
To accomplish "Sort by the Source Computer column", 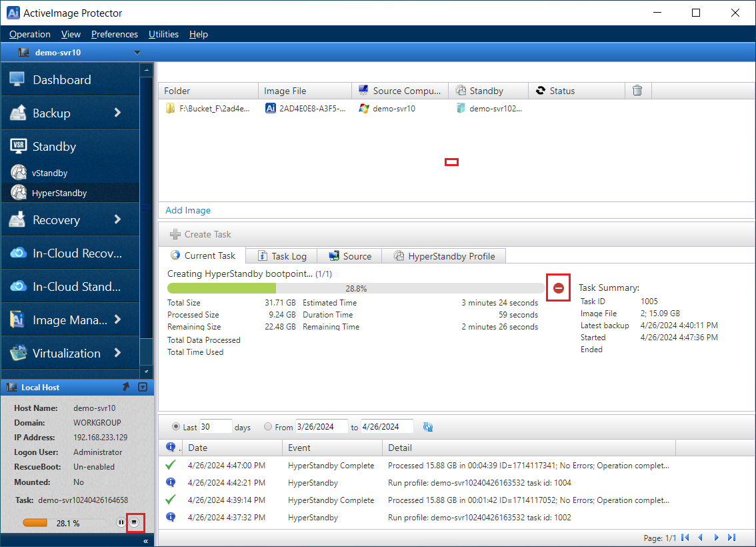I will tap(400, 91).
